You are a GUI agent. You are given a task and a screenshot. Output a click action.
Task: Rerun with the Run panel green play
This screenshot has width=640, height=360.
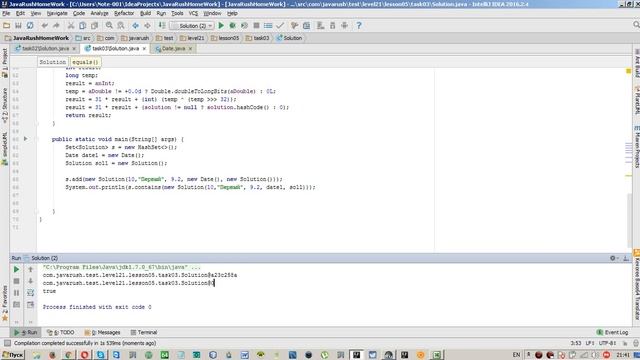point(16,270)
